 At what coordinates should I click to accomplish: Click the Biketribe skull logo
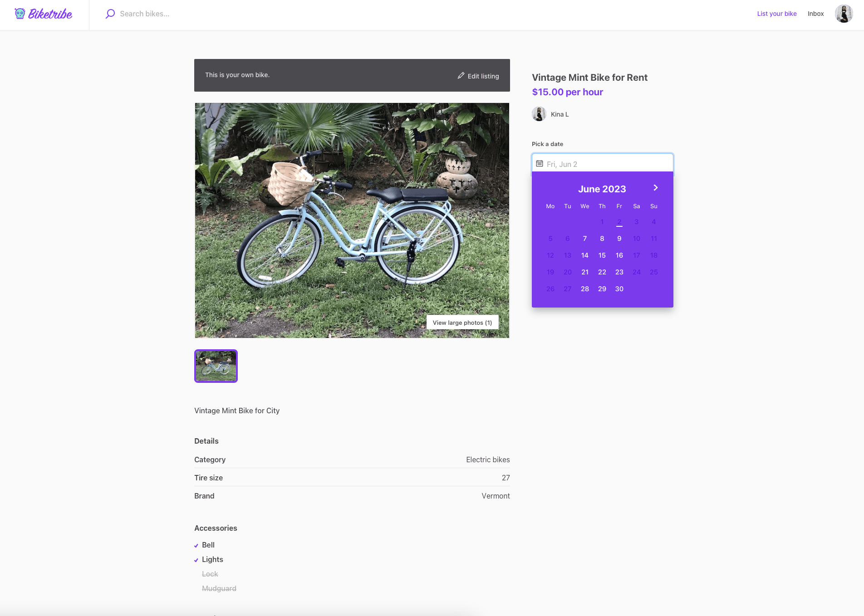pyautogui.click(x=20, y=14)
